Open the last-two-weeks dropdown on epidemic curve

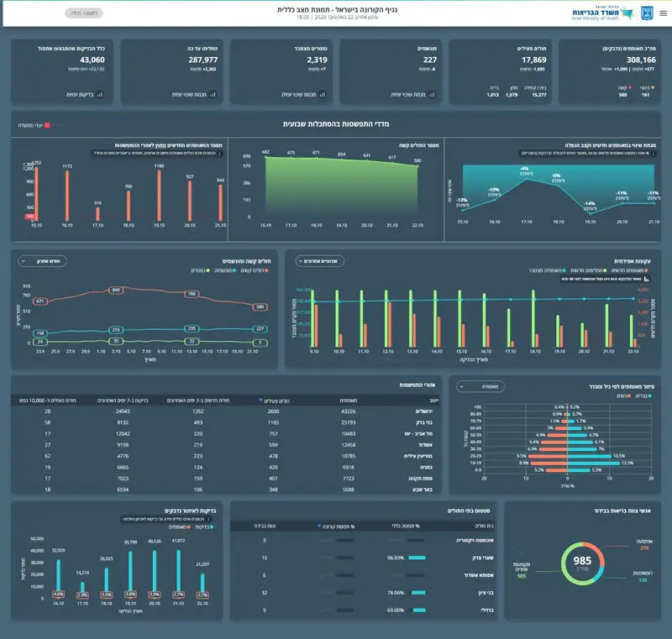click(320, 261)
